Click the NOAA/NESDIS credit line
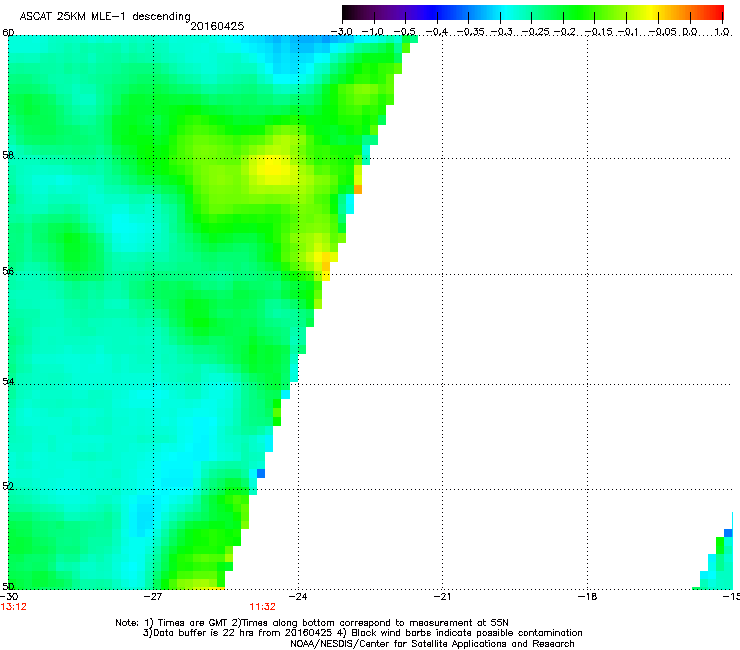Viewport: 740px width, 650px height. 432,644
